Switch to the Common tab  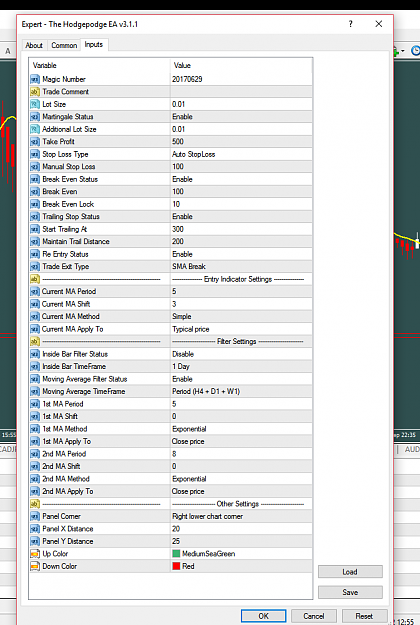pyautogui.click(x=64, y=45)
